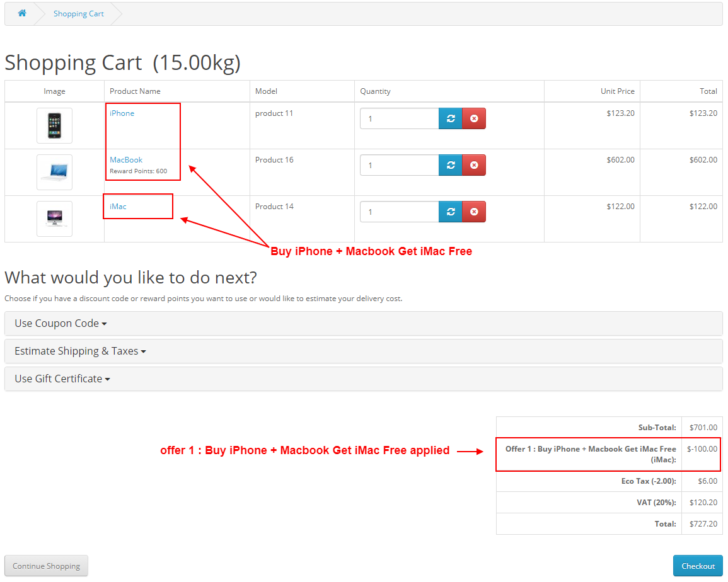Remove MacBook from the cart

474,165
